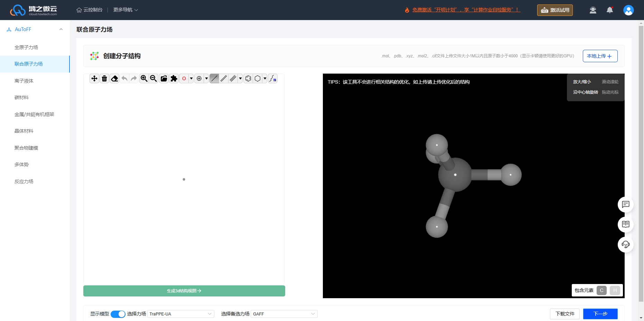The width and height of the screenshot is (644, 321).
Task: Click the 本地上传 upload button
Action: [600, 56]
